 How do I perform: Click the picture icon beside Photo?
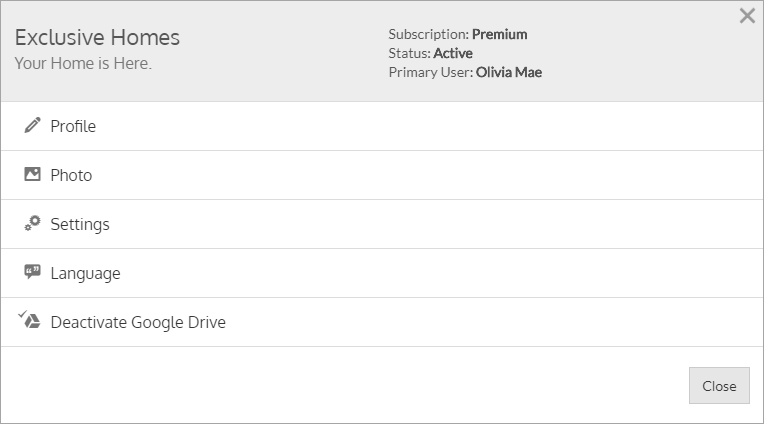pos(32,175)
